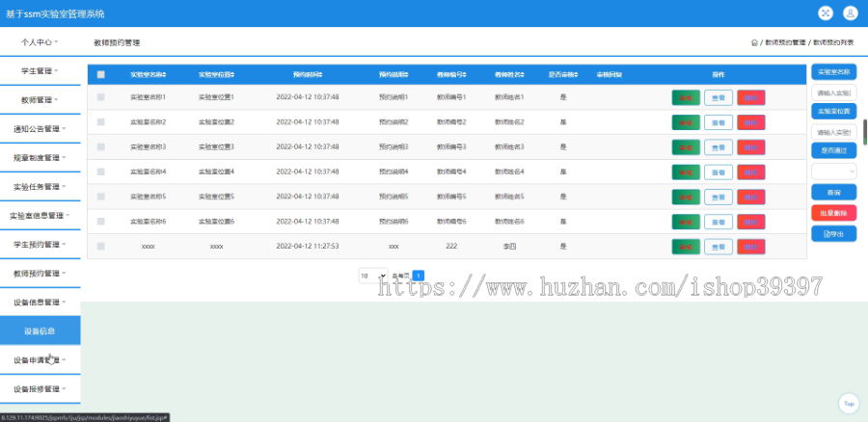
Task: Follow the 教师预约列表 breadcrumb link
Action: 833,42
